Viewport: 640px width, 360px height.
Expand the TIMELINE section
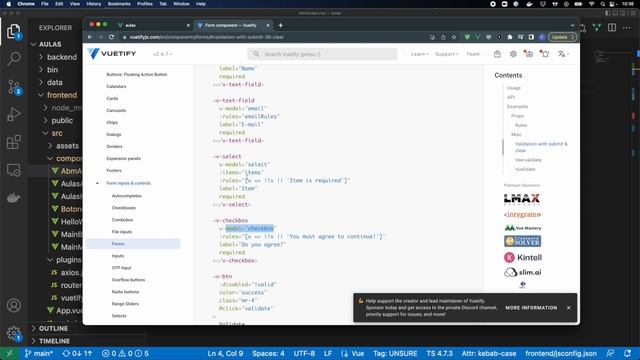(54, 341)
